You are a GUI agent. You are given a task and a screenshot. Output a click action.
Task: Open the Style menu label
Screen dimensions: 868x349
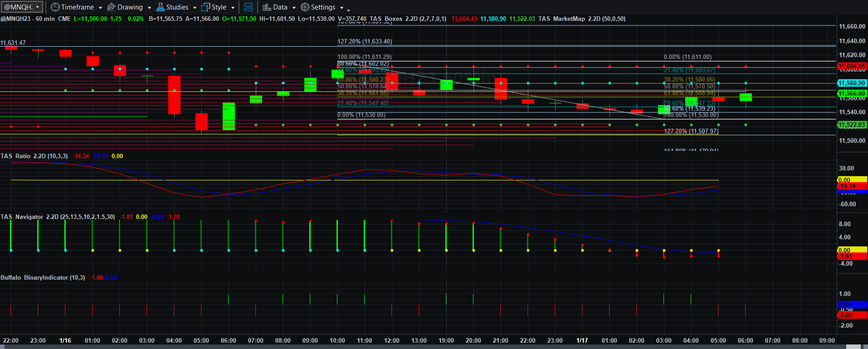pyautogui.click(x=219, y=7)
